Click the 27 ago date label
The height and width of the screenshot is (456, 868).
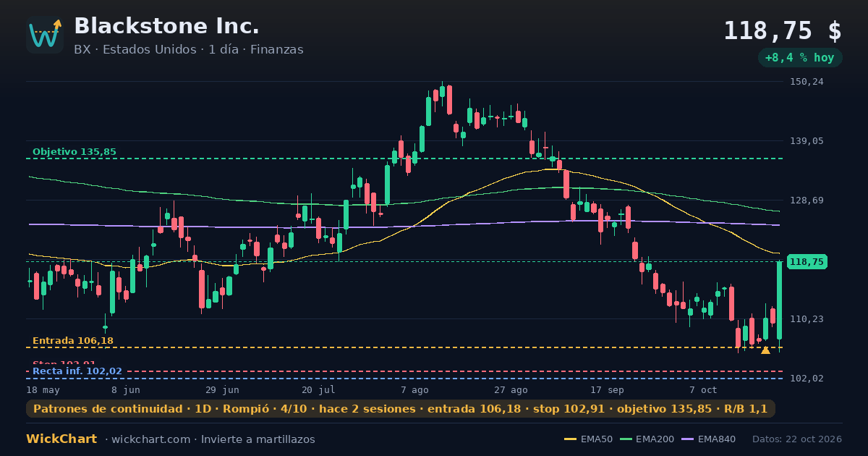[511, 390]
